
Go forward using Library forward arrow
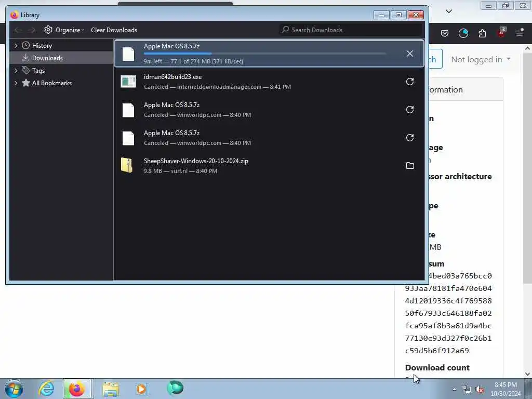(x=32, y=30)
